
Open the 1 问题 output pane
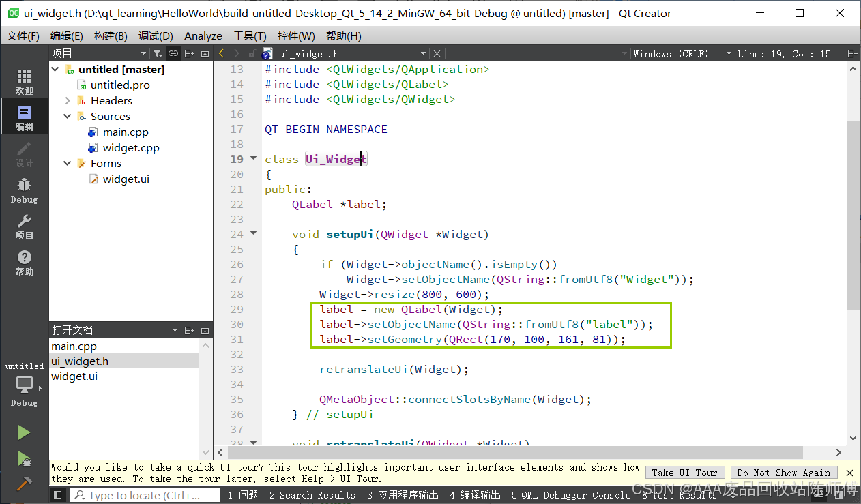click(243, 495)
